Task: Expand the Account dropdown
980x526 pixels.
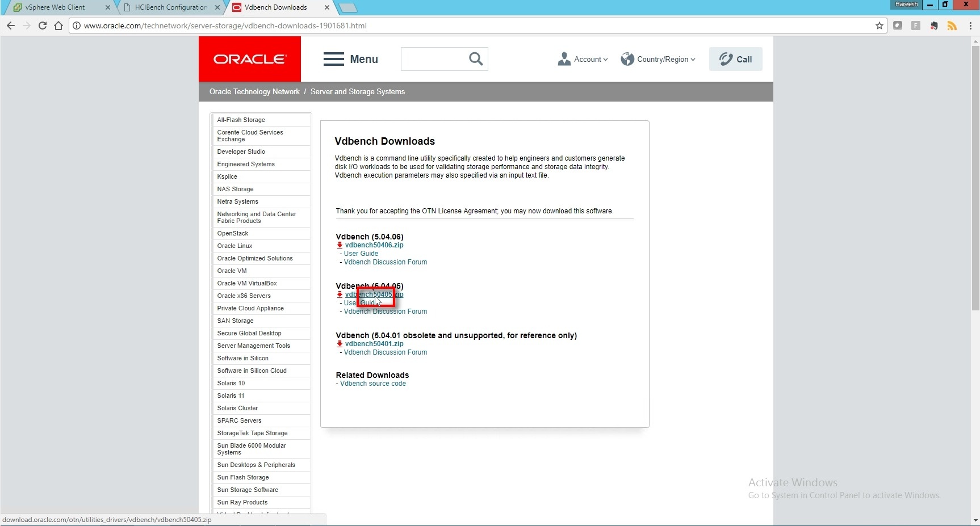Action: 583,59
